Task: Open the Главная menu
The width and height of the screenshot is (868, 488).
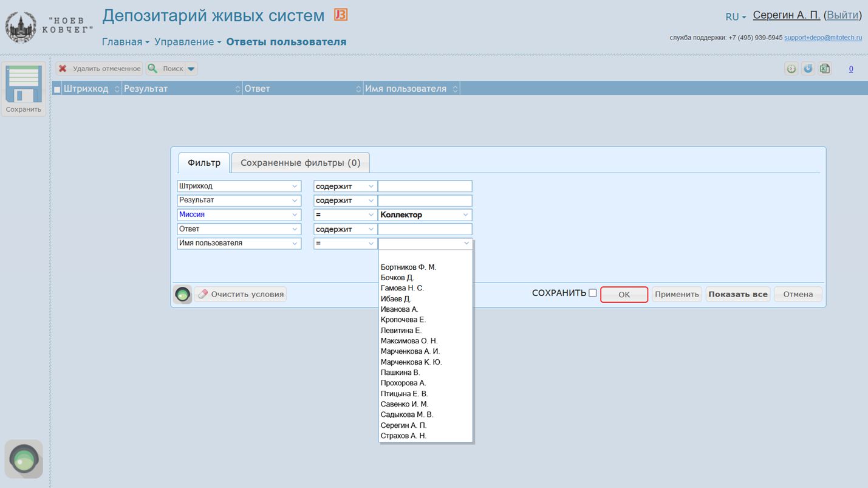Action: tap(126, 42)
